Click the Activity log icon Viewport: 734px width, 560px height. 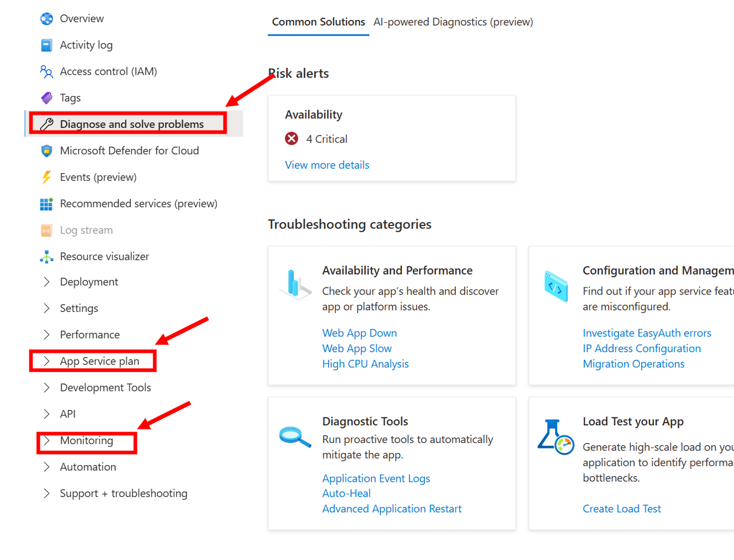point(47,45)
